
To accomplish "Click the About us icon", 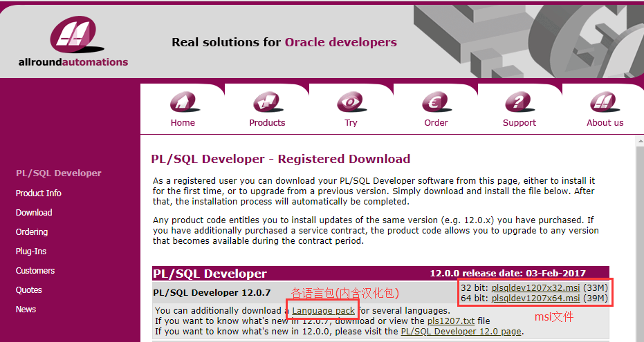I will [x=605, y=102].
